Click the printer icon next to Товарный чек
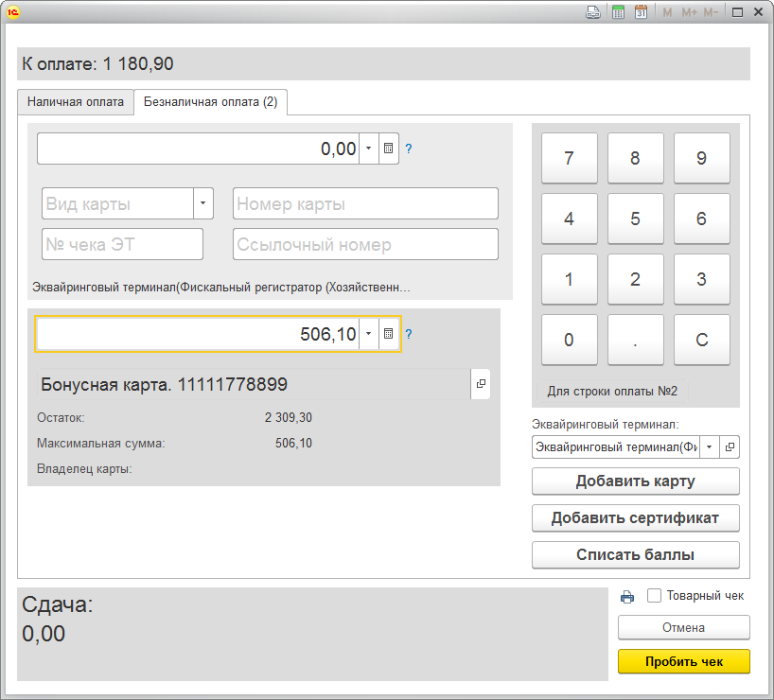 pyautogui.click(x=627, y=597)
